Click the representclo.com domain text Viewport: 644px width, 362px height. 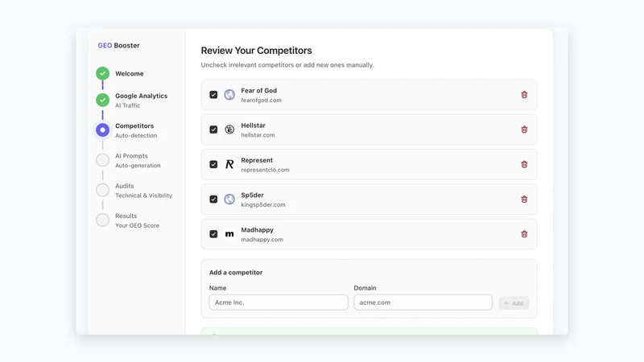[265, 170]
